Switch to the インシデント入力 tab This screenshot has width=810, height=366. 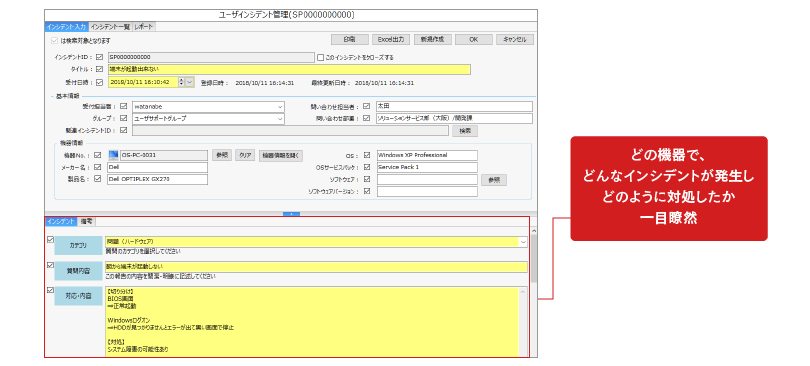click(x=66, y=27)
